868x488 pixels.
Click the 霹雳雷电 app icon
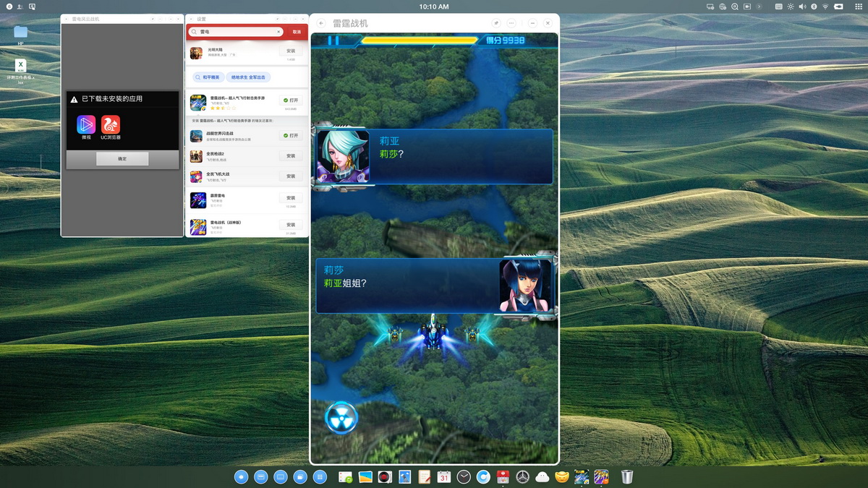coord(197,200)
